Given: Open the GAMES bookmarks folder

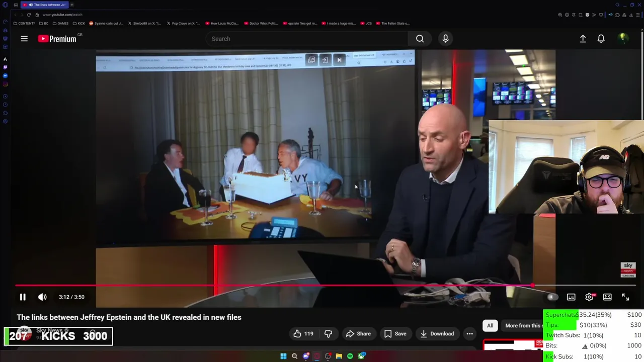Looking at the screenshot, I should [x=60, y=23].
